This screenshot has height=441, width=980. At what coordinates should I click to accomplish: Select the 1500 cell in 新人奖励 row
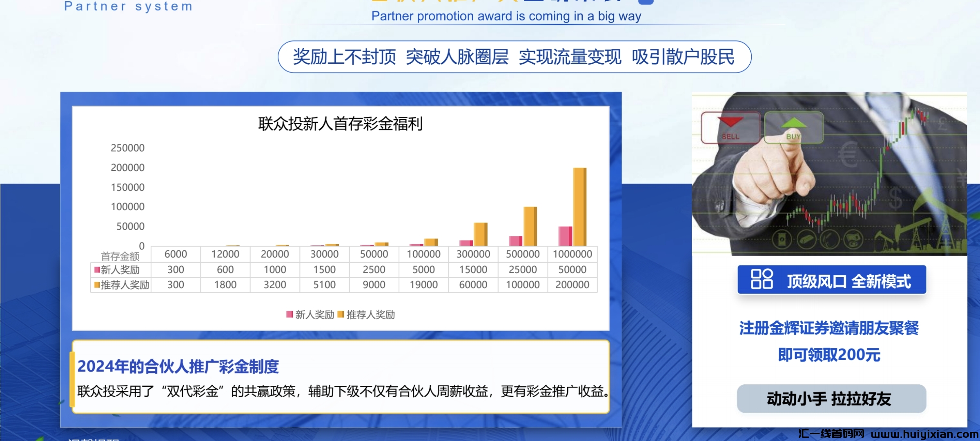coord(325,269)
